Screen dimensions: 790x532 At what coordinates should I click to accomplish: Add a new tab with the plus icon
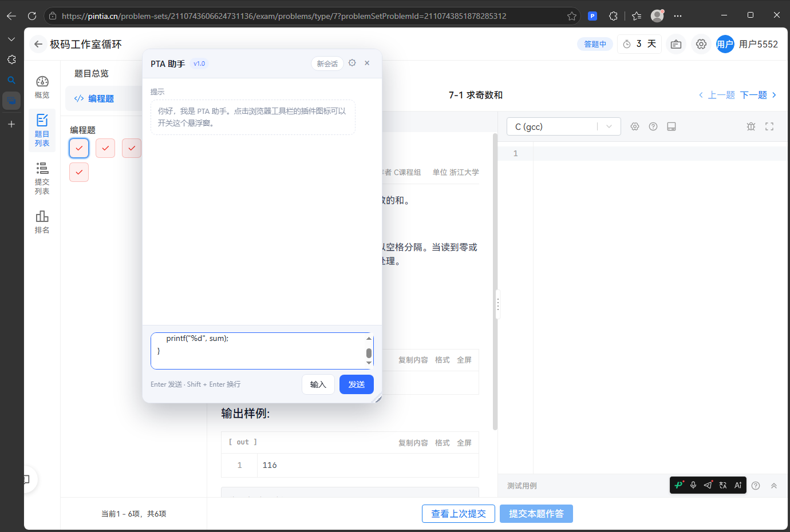tap(11, 124)
